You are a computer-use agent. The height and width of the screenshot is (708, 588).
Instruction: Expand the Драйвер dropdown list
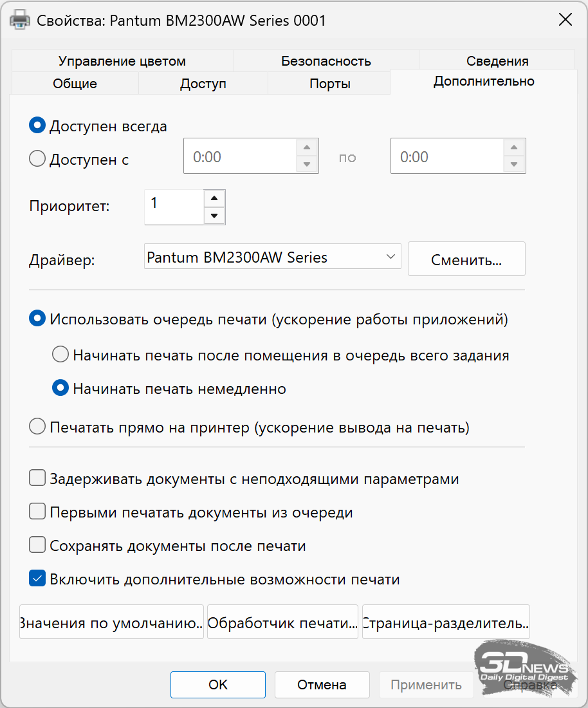[390, 257]
